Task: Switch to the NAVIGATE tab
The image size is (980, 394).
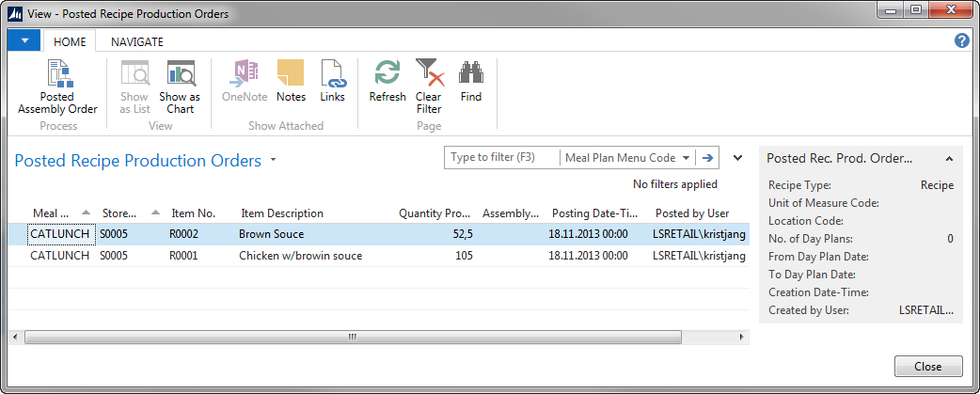Action: 137,42
